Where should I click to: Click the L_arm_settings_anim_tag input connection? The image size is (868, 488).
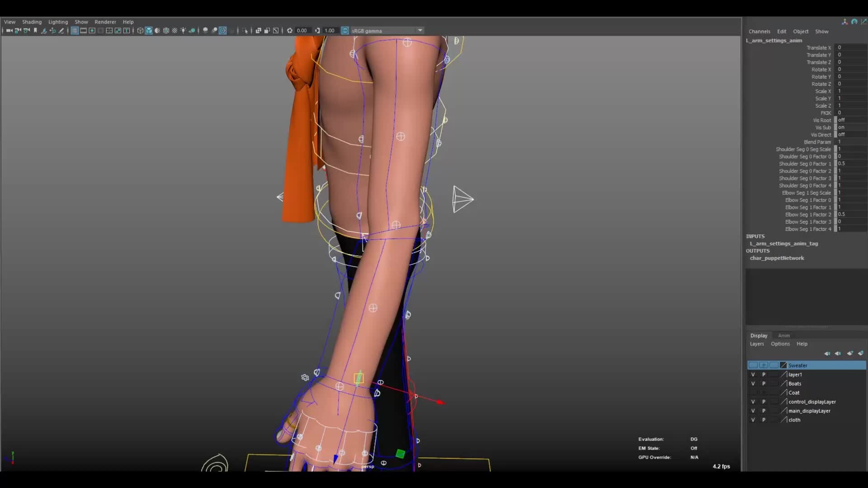(783, 244)
